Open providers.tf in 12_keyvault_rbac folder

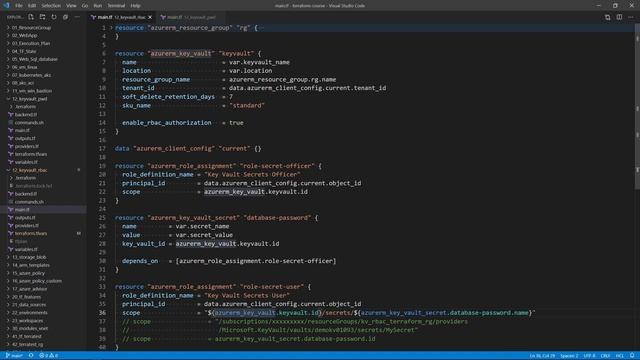coord(27,225)
